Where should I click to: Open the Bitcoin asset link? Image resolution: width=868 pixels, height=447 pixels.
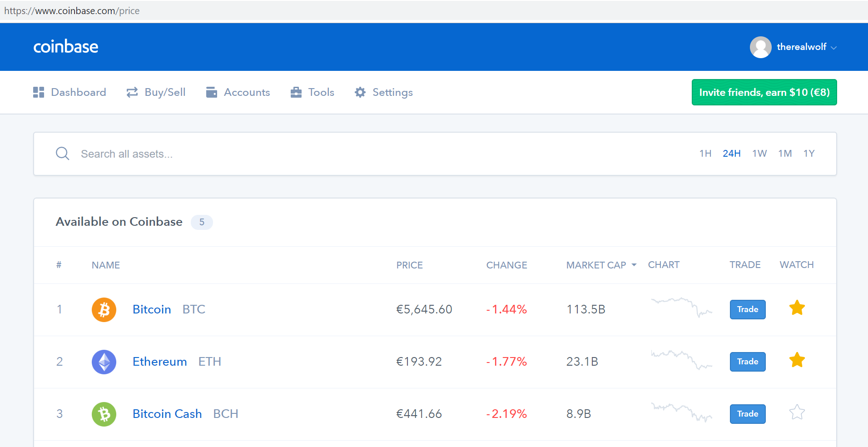(152, 309)
